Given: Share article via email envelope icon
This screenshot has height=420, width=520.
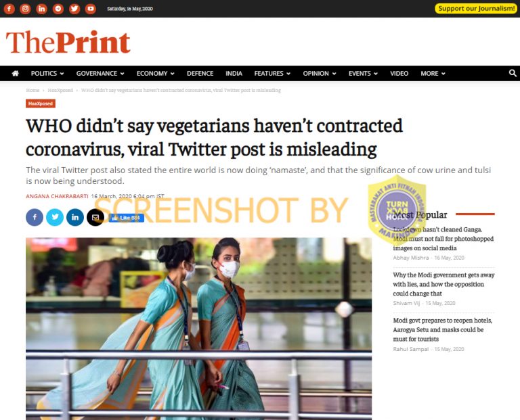Looking at the screenshot, I should pyautogui.click(x=95, y=217).
